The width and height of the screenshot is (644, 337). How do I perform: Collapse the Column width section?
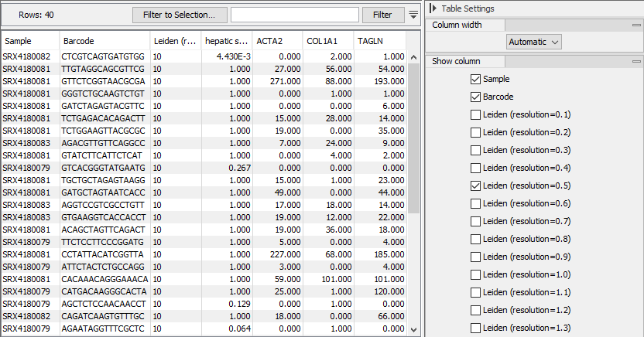(x=636, y=25)
